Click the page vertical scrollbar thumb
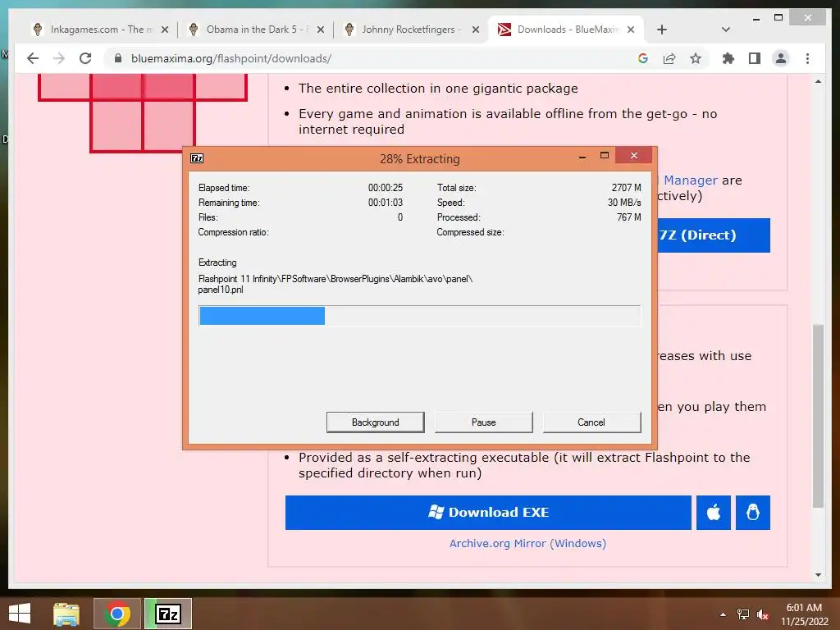This screenshot has width=840, height=630. [x=818, y=416]
